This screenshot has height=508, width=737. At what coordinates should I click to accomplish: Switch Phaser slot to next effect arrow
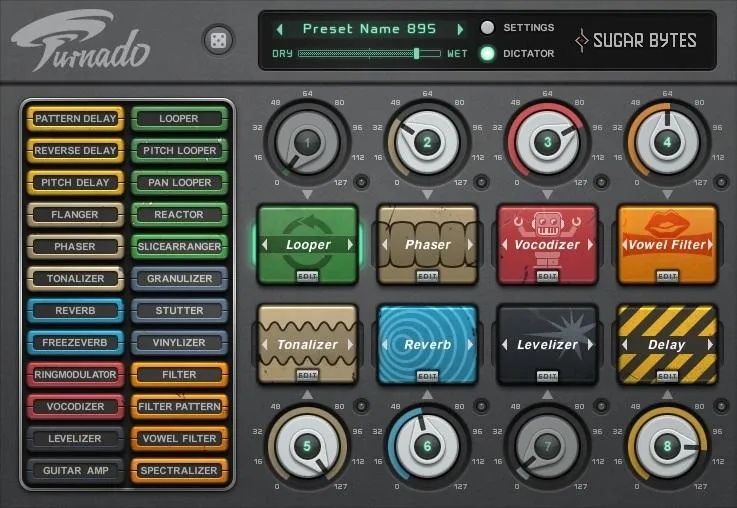tap(470, 244)
